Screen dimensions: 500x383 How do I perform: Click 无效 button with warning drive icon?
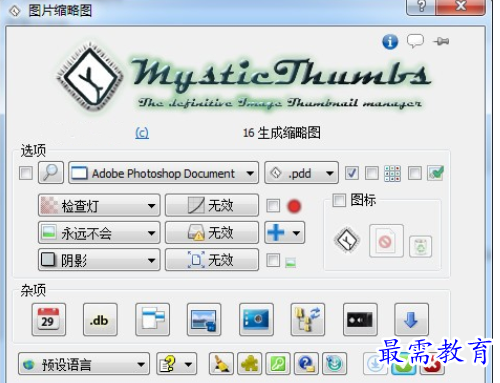[212, 233]
